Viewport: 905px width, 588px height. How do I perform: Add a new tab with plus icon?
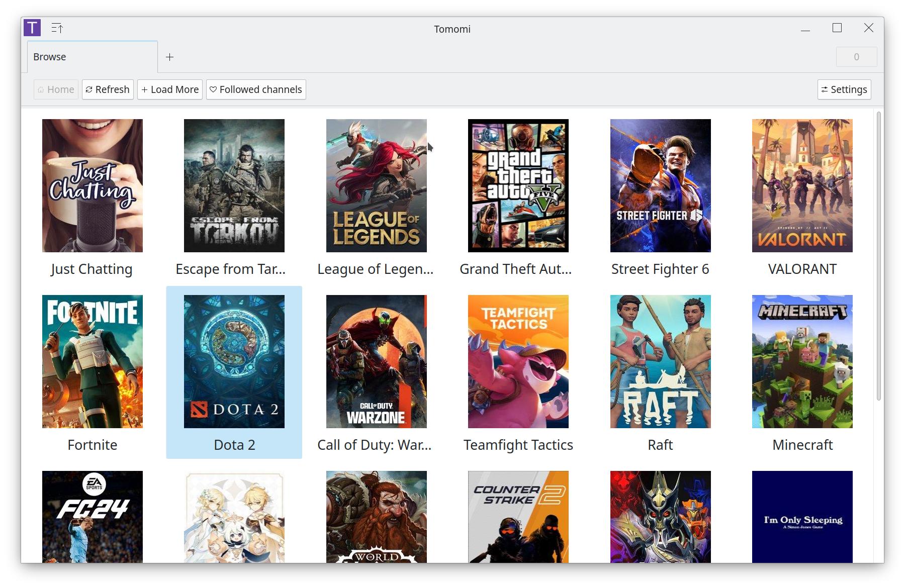click(x=170, y=57)
